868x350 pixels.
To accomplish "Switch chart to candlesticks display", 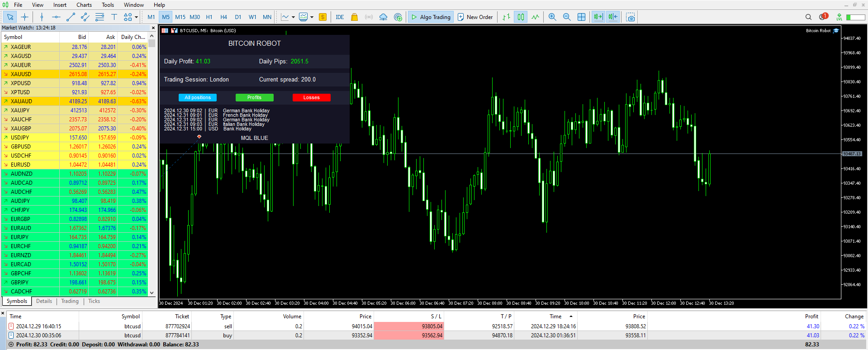I will (521, 17).
